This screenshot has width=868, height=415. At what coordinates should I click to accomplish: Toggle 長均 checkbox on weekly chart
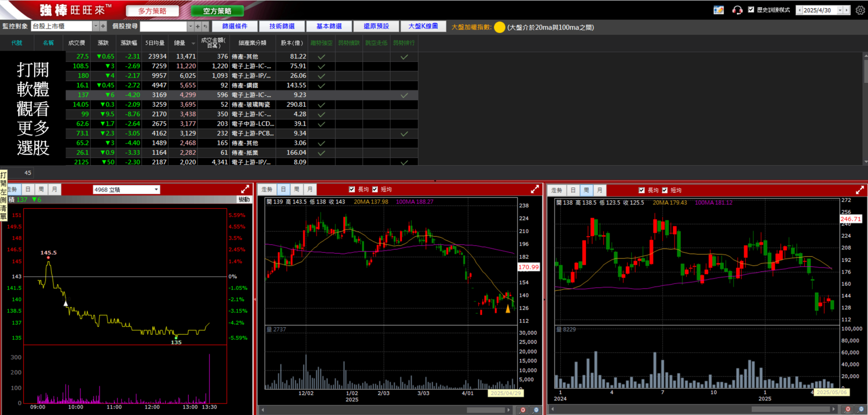click(641, 190)
